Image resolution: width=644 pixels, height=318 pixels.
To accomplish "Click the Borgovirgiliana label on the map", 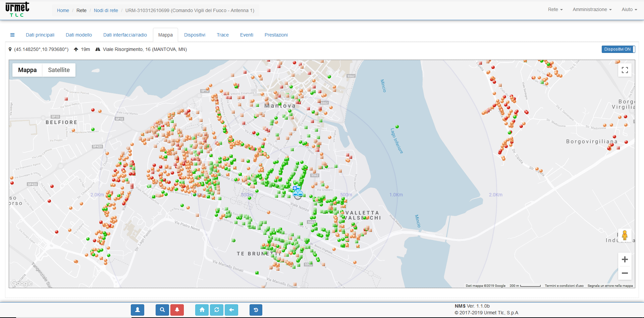I will click(592, 141).
